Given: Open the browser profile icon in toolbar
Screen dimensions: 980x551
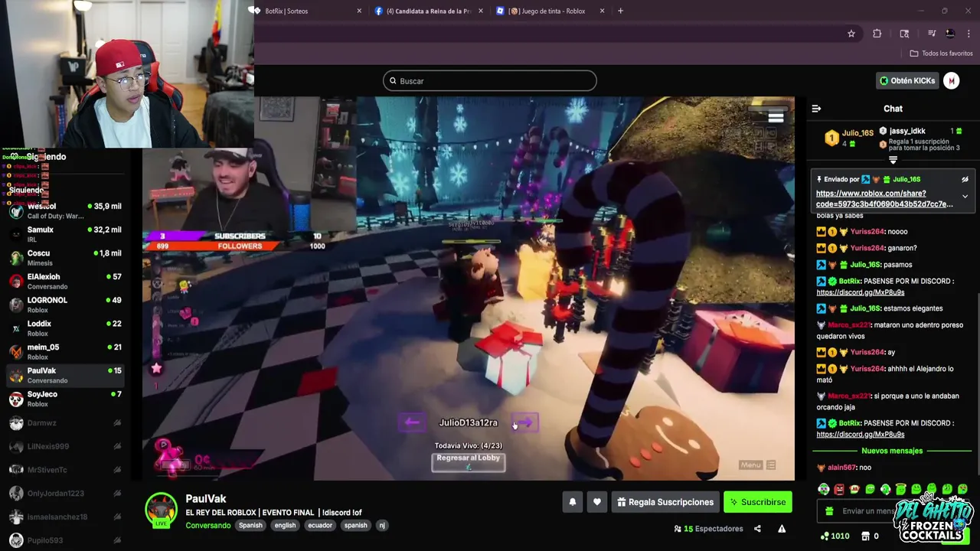Looking at the screenshot, I should pyautogui.click(x=950, y=34).
